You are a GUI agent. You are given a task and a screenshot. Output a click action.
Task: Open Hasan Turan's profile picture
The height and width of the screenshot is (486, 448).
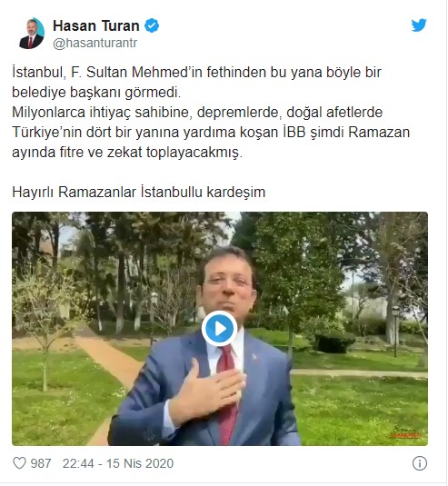[x=32, y=34]
